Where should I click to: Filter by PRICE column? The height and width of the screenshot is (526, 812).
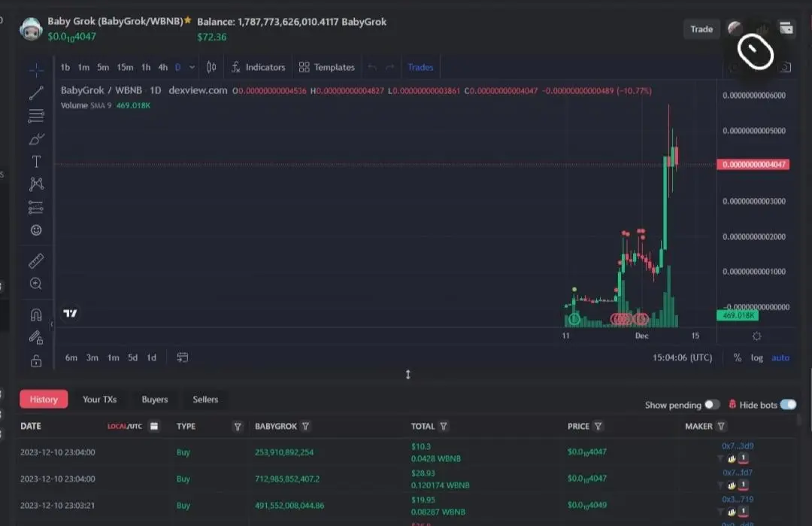click(x=598, y=426)
